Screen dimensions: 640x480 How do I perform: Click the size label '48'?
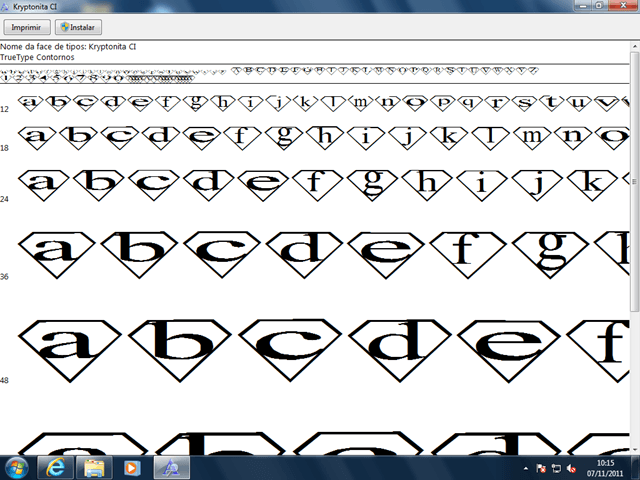pos(4,380)
